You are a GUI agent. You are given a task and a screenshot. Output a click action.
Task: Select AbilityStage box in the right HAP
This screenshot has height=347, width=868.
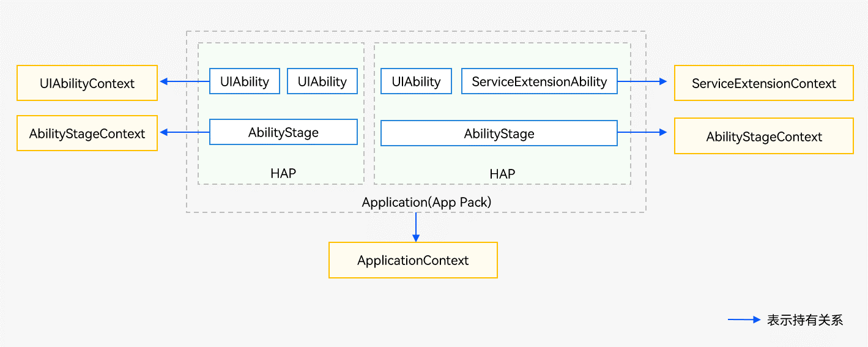pos(499,133)
